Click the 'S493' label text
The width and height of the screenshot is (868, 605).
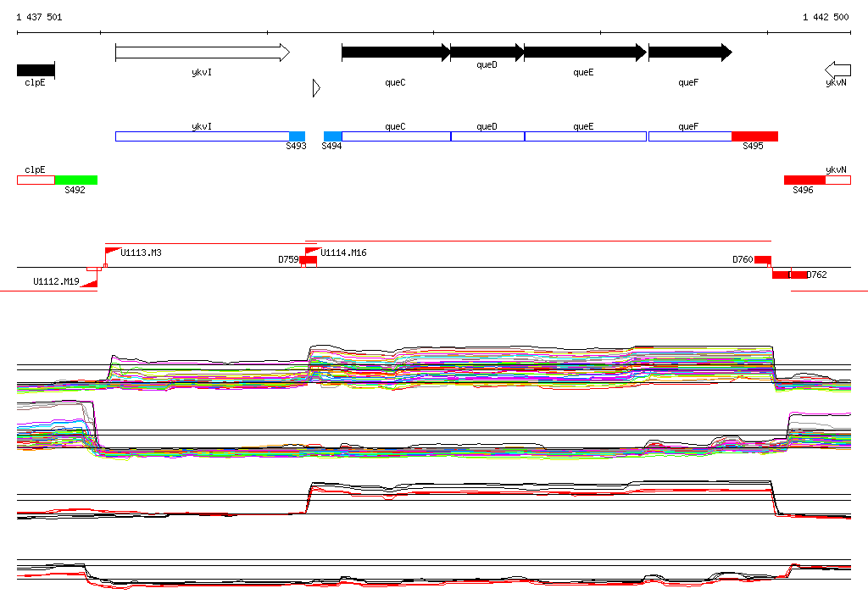296,146
